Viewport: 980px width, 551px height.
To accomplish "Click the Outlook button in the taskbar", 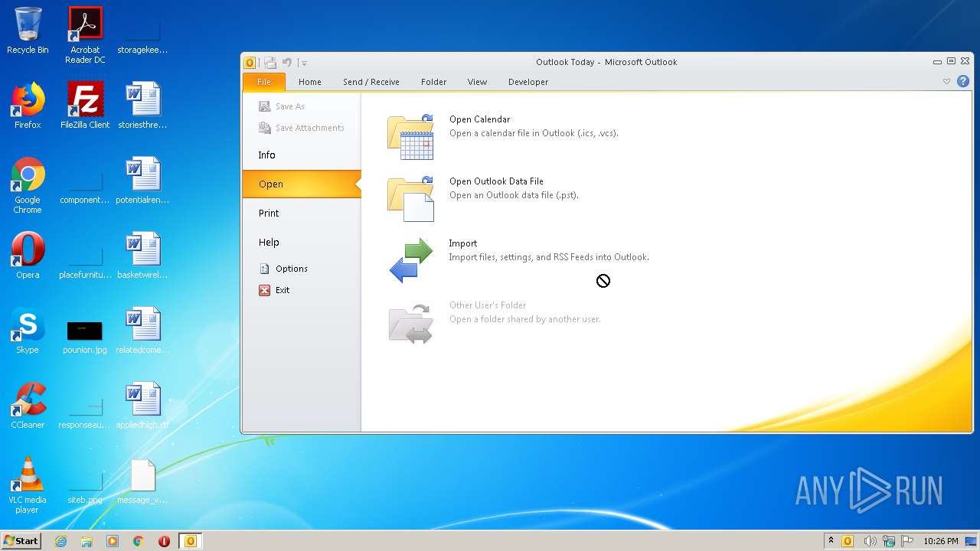I will (191, 541).
